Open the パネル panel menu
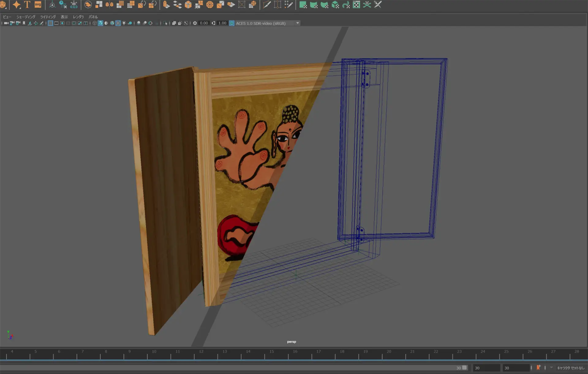Viewport: 588px width, 374px height. click(x=93, y=17)
